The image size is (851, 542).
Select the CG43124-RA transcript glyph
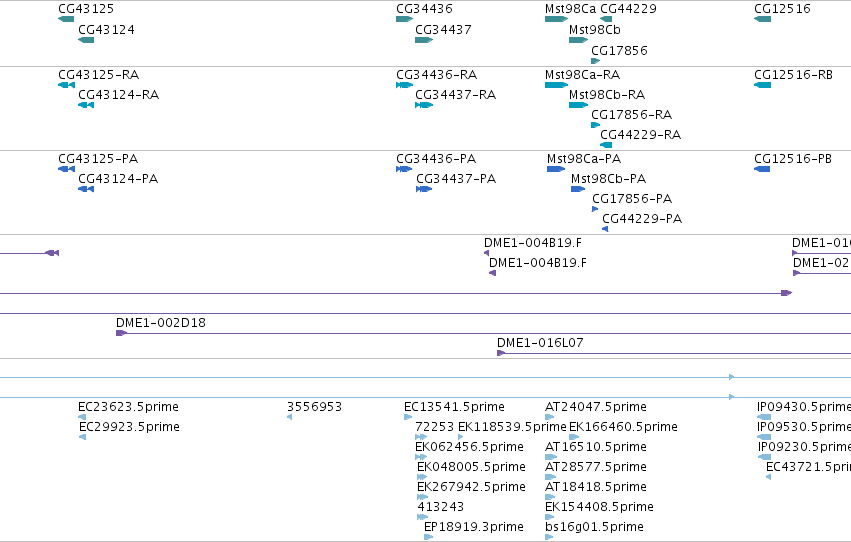(x=86, y=105)
